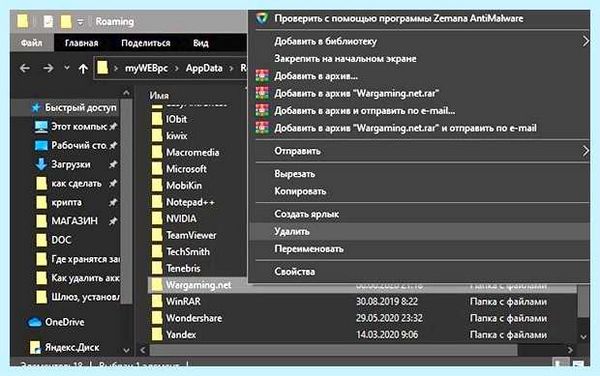Image resolution: width=600 pixels, height=376 pixels.
Task: Click the properties icon in title bar
Action: pyautogui.click(x=48, y=21)
